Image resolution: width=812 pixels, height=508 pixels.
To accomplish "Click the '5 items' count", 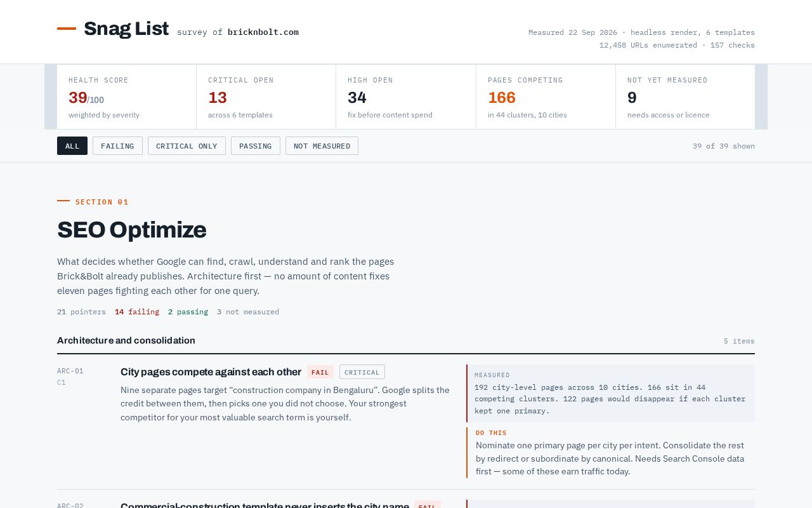I will pos(739,341).
